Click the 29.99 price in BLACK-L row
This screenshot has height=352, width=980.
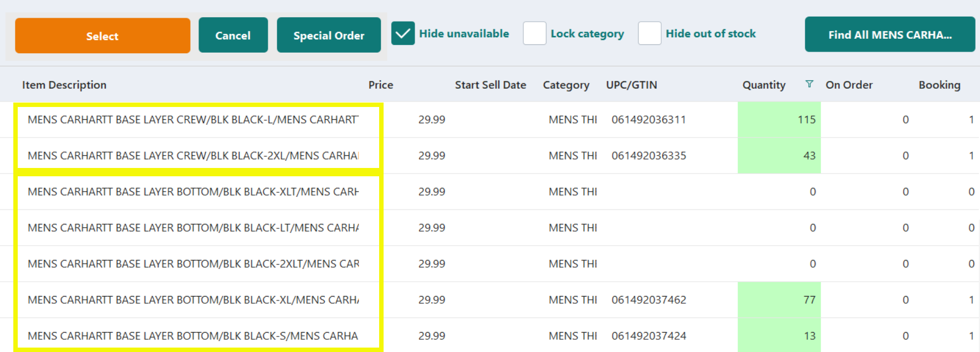click(x=432, y=120)
